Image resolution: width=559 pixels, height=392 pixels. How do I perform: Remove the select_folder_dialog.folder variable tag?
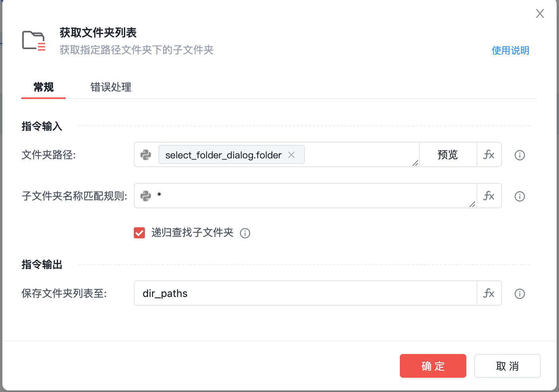point(291,155)
